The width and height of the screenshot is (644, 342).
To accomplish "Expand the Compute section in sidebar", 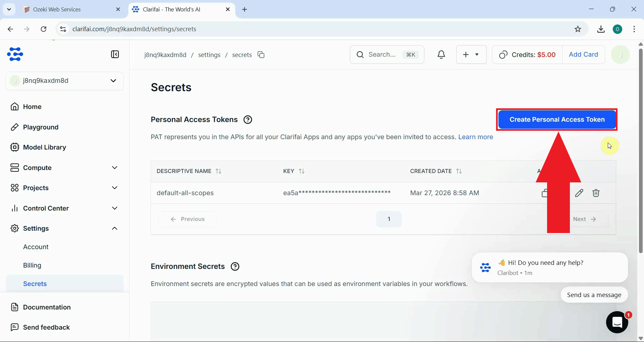I will tap(114, 168).
